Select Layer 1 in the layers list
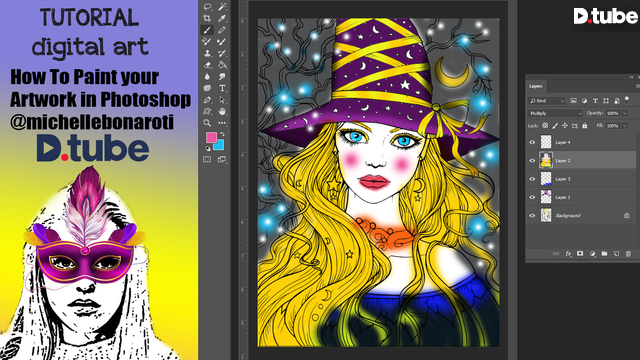The image size is (640, 360). 581,197
